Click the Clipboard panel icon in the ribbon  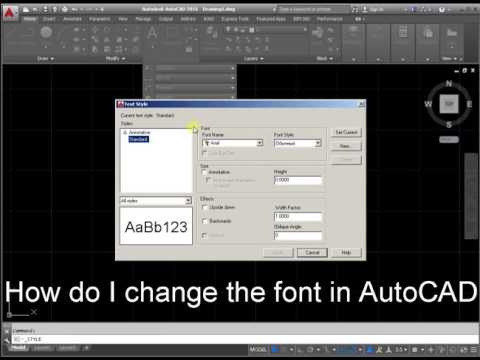point(428,33)
